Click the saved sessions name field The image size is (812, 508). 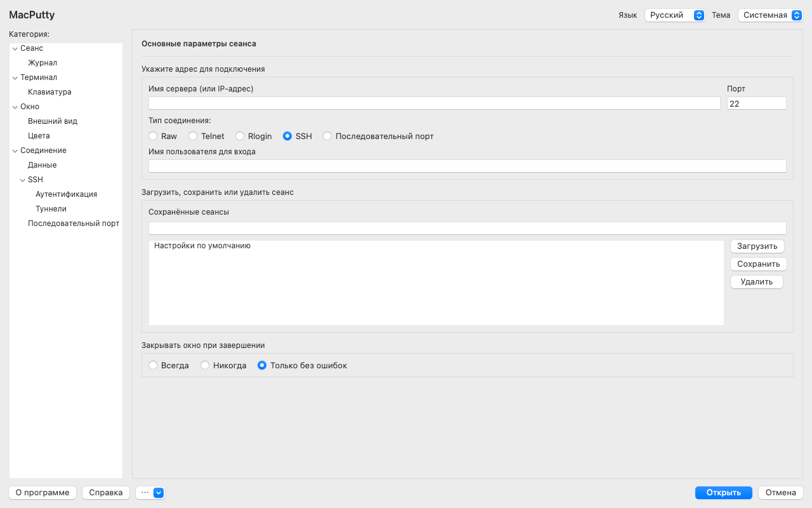(x=468, y=229)
